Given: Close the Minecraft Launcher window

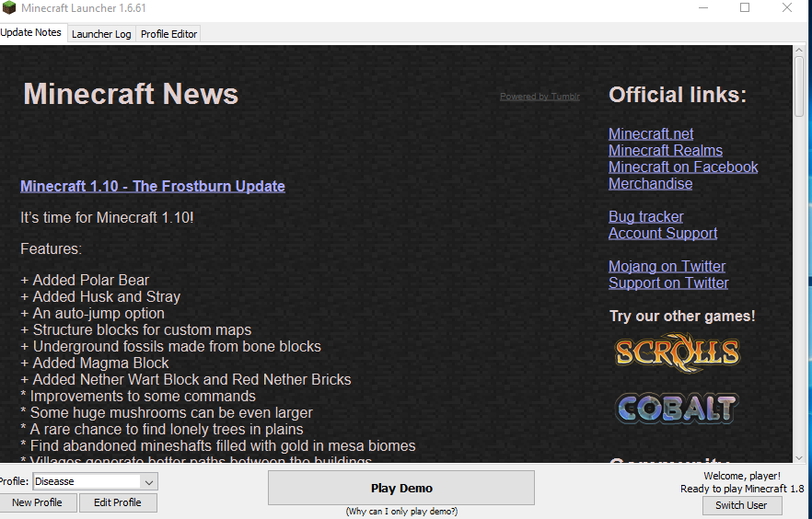Looking at the screenshot, I should point(786,7).
